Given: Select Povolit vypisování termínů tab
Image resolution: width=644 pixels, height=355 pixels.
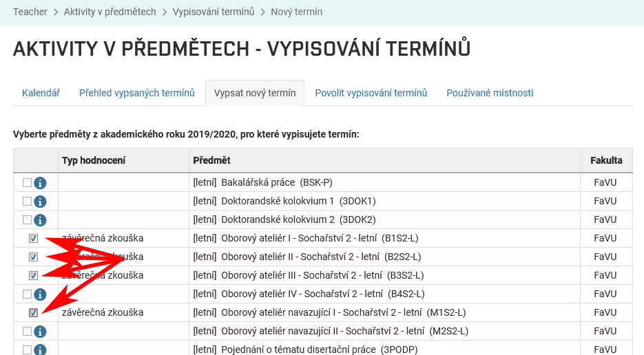Looking at the screenshot, I should [371, 93].
